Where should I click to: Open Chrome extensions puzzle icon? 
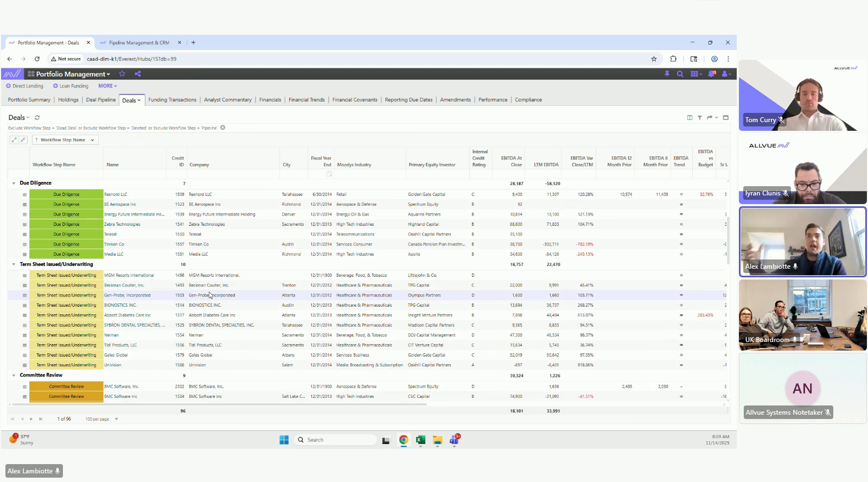pos(673,59)
